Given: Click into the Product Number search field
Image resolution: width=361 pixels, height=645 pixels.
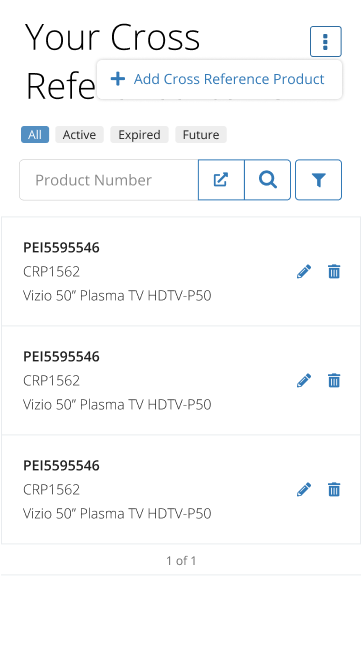Looking at the screenshot, I should pyautogui.click(x=109, y=180).
